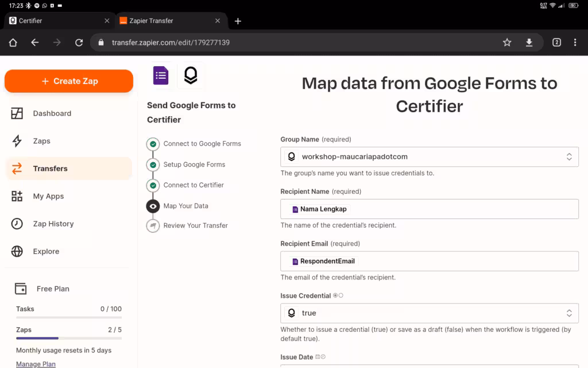Click the Tasks usage progress bar
588x368 pixels.
pos(69,317)
